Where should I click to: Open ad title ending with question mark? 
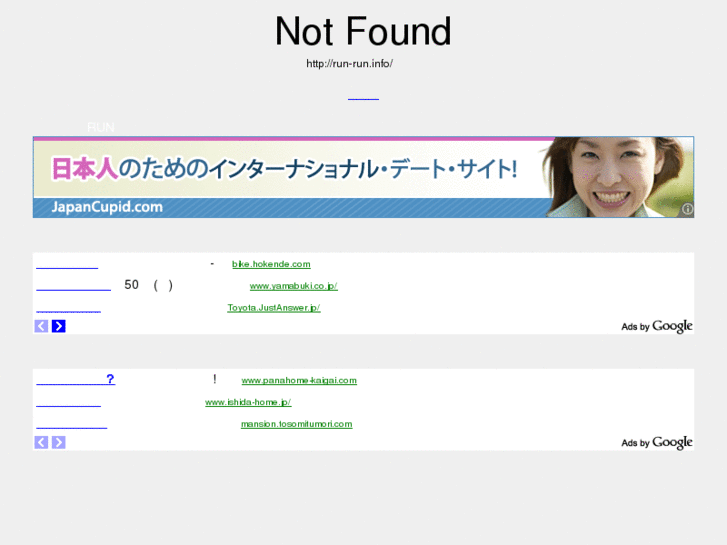click(76, 380)
